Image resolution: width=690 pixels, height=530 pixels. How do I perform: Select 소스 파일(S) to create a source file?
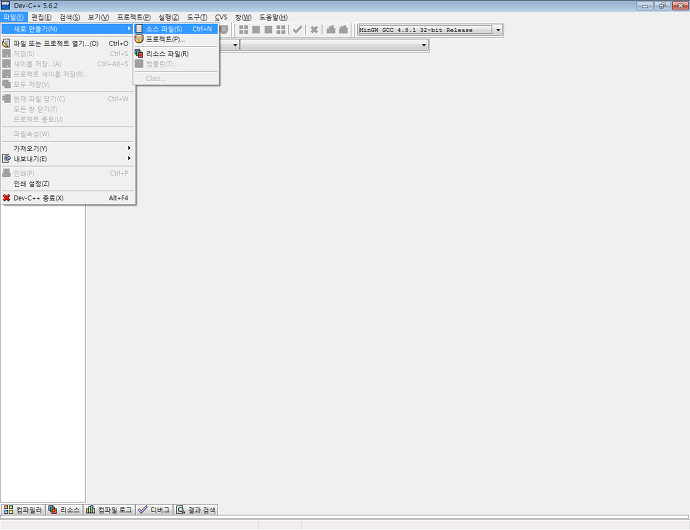click(176, 29)
